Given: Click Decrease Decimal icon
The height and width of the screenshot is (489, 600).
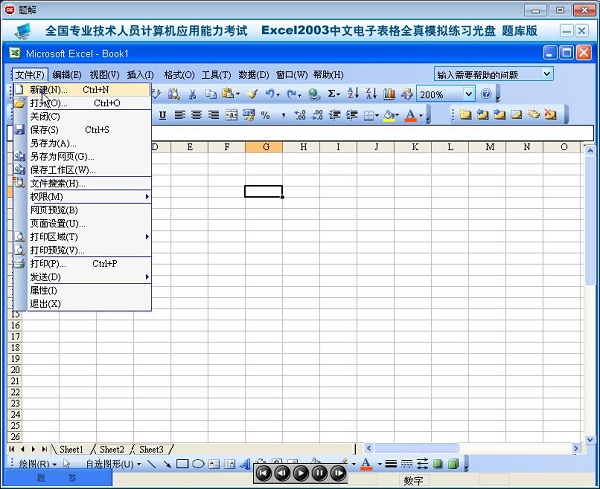Looking at the screenshot, I should [x=317, y=115].
